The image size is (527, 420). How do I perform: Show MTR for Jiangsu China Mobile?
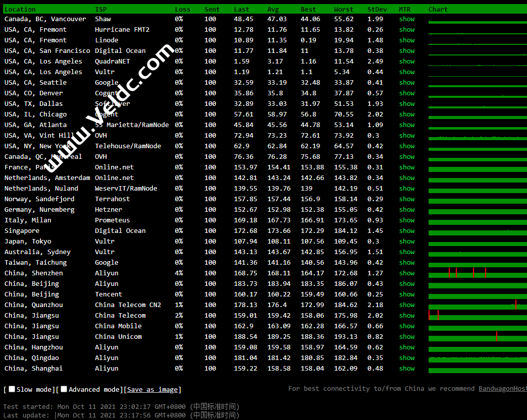406,326
